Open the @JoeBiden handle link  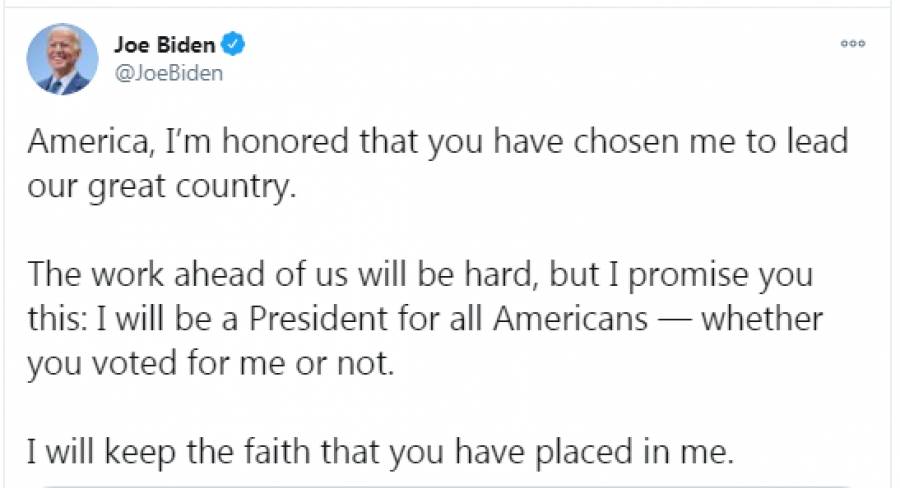point(168,72)
